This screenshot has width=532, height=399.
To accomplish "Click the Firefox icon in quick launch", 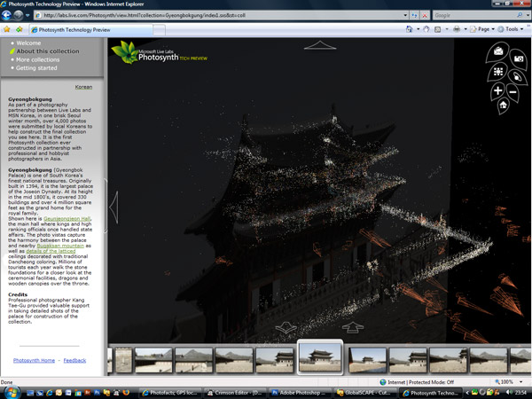I will (126, 393).
